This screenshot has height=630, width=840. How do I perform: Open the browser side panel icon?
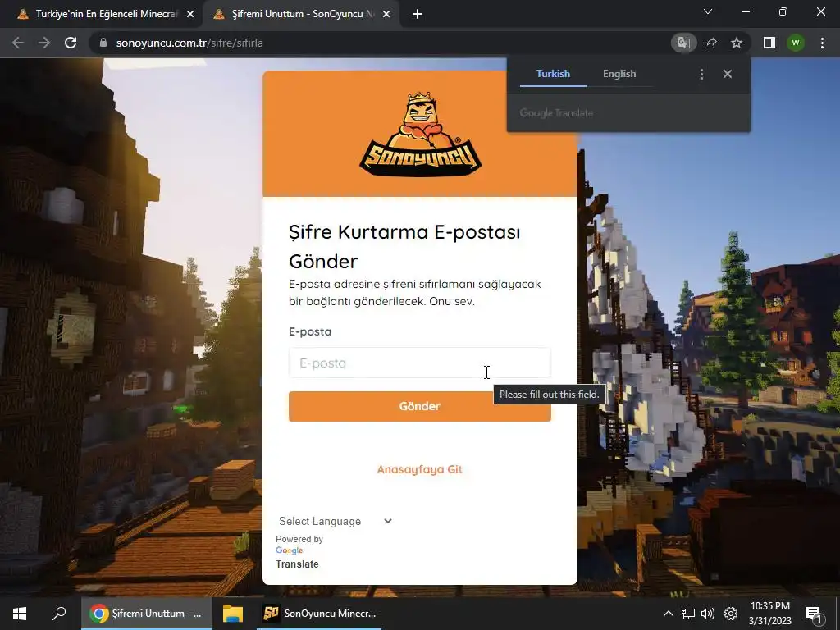[769, 43]
